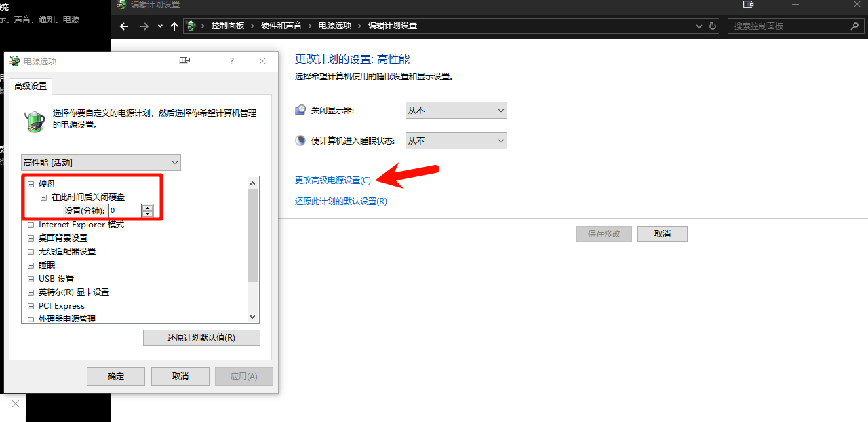Expand Internet Explorer 模式 node
This screenshot has width=868, height=422.
click(x=31, y=225)
